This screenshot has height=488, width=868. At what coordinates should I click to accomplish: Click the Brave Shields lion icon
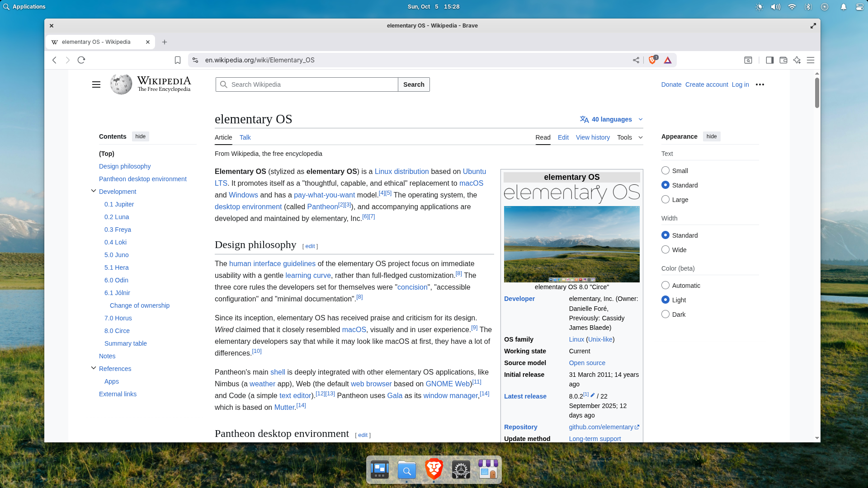tap(652, 60)
